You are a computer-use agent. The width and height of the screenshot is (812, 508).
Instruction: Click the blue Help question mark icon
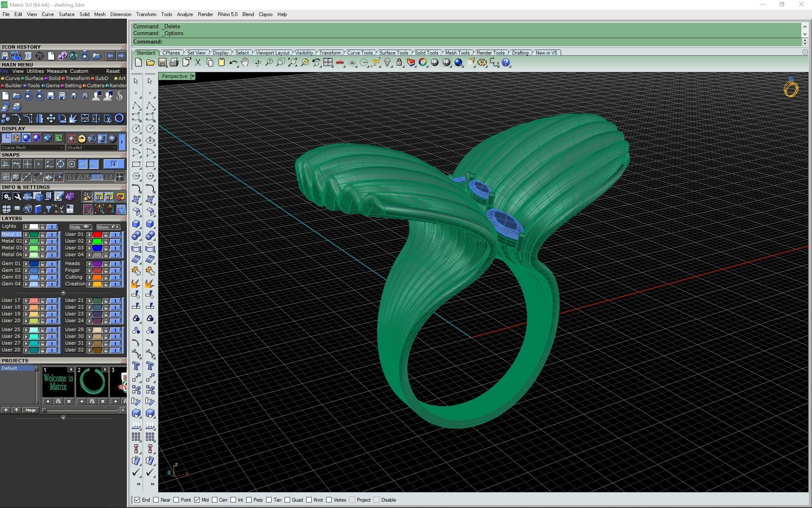click(506, 63)
